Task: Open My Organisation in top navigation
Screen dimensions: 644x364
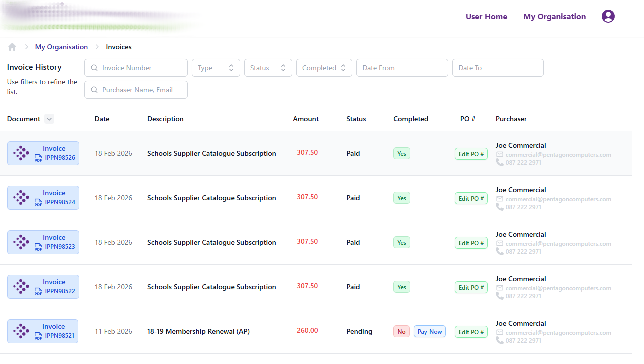Action: 554,17
